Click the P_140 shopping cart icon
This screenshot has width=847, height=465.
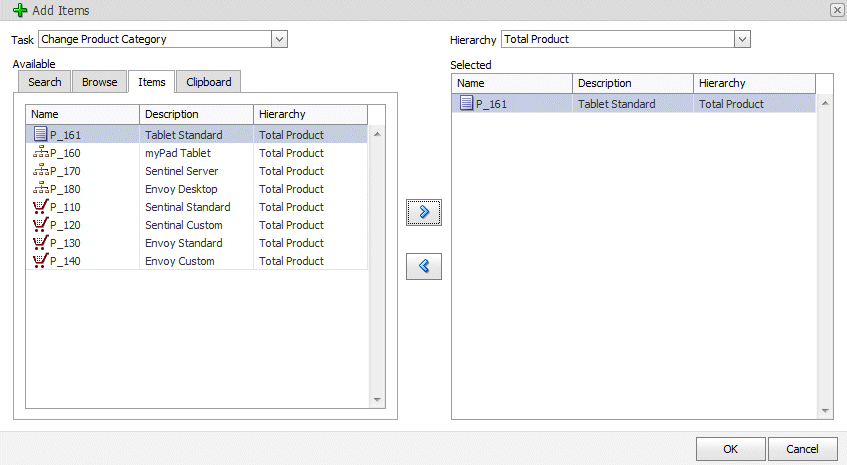point(40,261)
